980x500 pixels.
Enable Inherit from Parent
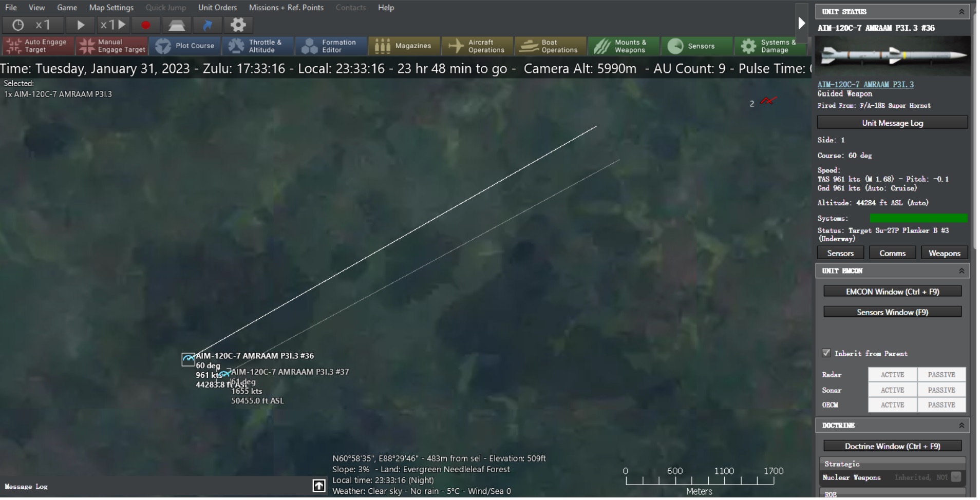[826, 353]
